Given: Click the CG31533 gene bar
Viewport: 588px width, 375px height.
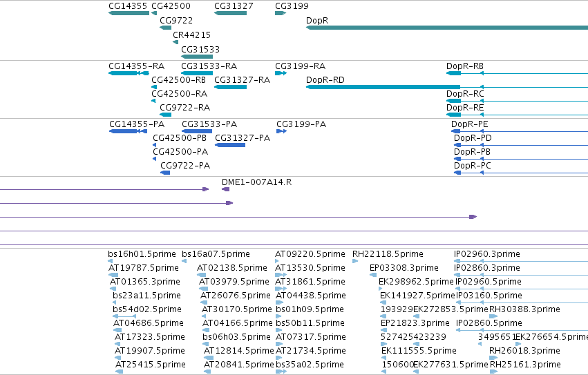Looking at the screenshot, I should click(197, 57).
